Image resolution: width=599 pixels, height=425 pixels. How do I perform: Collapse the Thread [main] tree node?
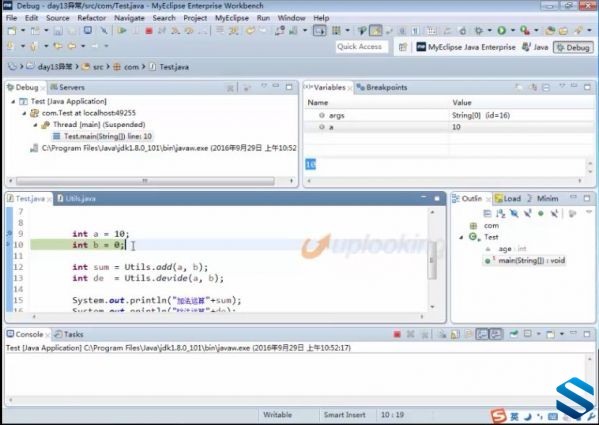tap(35, 125)
